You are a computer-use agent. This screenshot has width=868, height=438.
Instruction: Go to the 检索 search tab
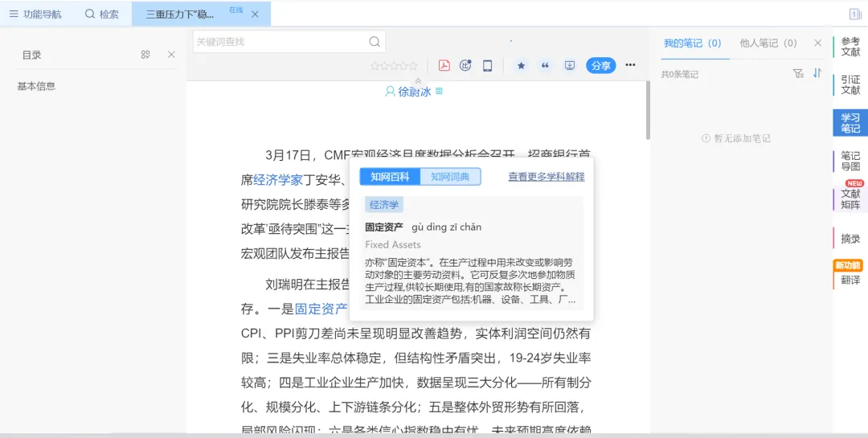[x=102, y=14]
